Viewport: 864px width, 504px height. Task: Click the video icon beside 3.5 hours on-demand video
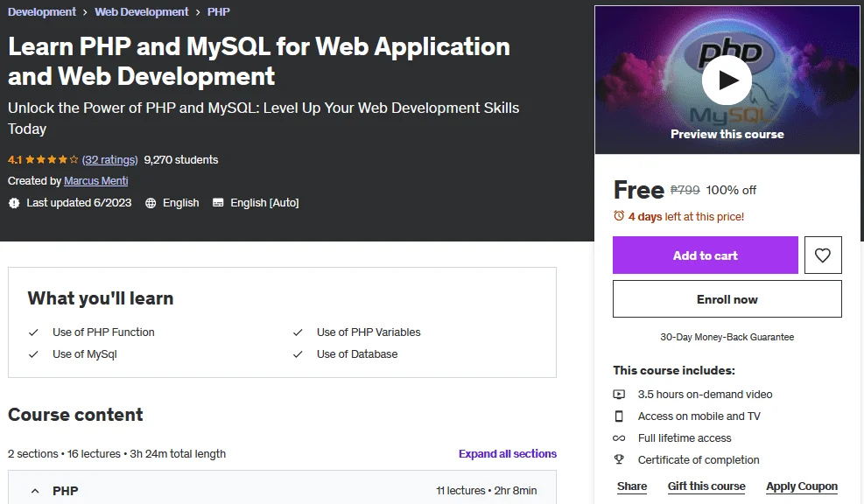point(619,395)
